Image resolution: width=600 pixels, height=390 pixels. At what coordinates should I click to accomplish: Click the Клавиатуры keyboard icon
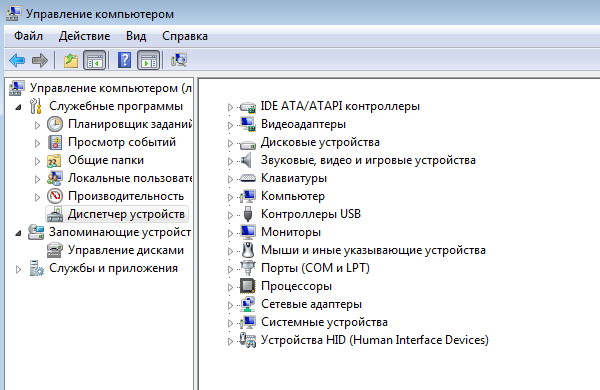coord(248,178)
